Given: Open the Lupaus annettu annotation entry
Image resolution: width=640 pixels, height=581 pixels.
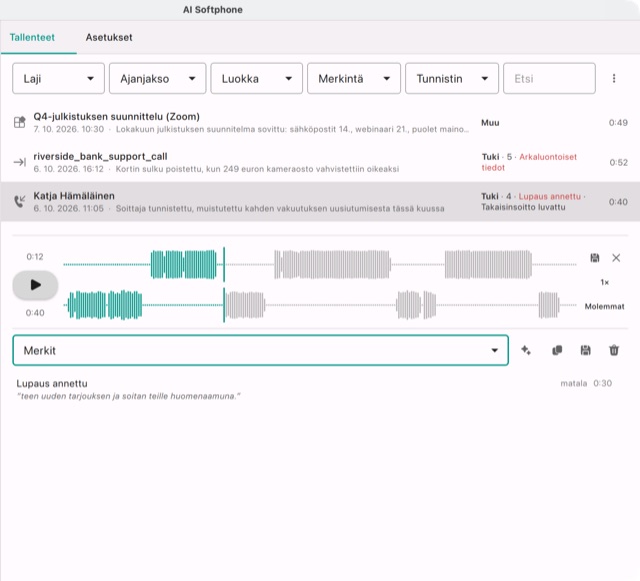Looking at the screenshot, I should coord(314,390).
